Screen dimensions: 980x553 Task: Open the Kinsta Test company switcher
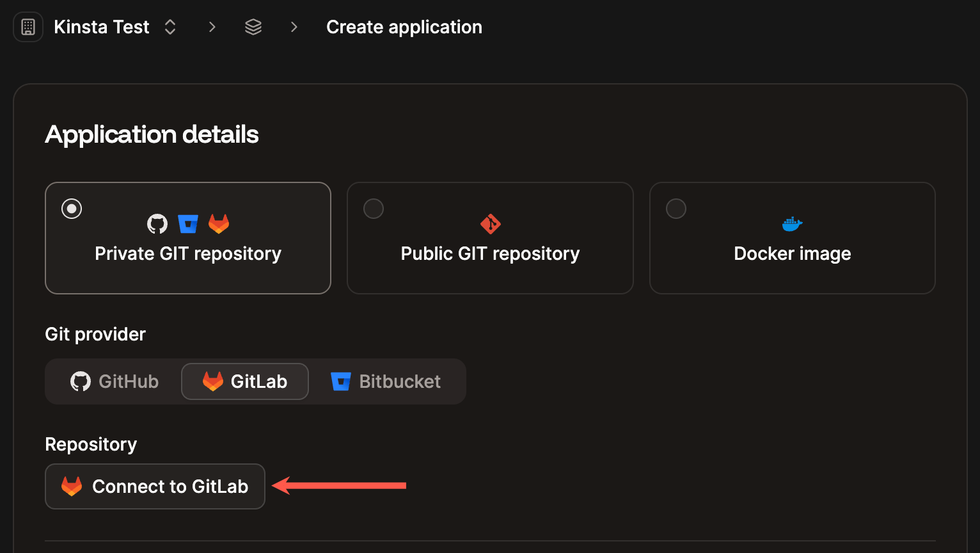(170, 26)
